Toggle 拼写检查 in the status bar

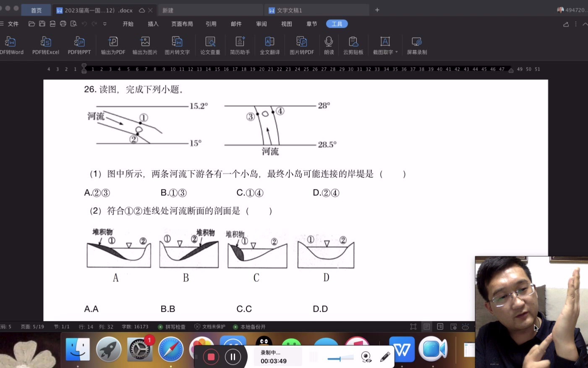[171, 327]
